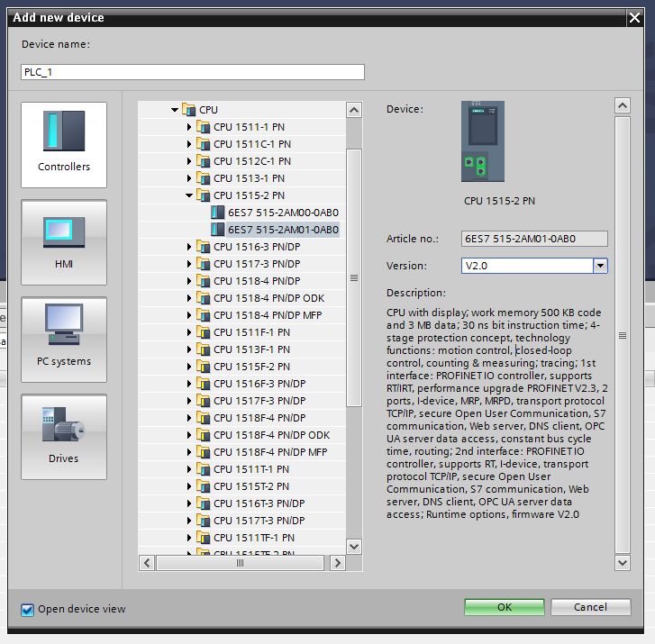Click the device tree vertical scrollbar thumb
The image size is (655, 644).
[x=354, y=277]
